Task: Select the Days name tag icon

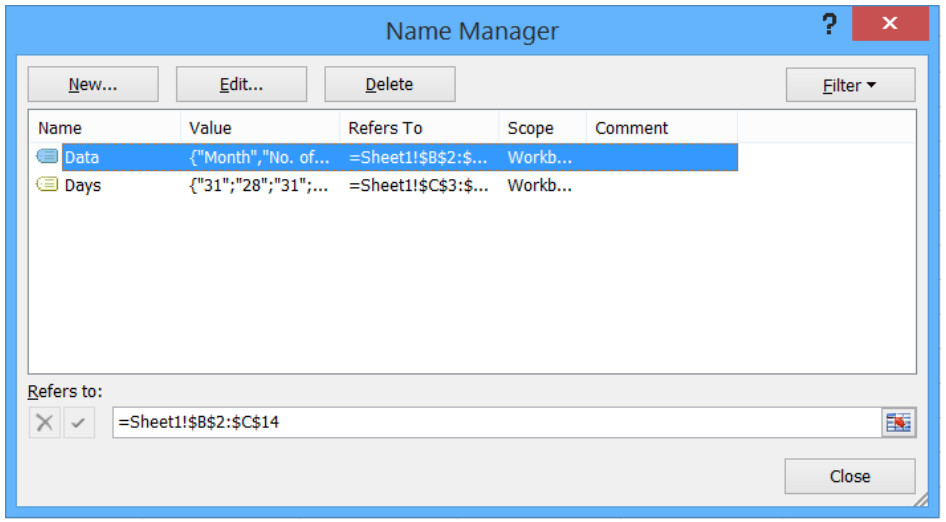Action: pos(47,184)
